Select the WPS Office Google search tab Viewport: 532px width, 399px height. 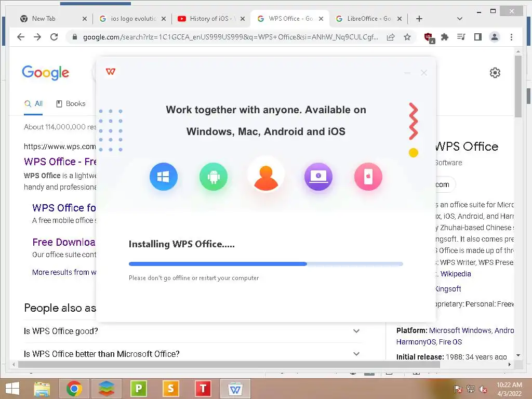291,19
